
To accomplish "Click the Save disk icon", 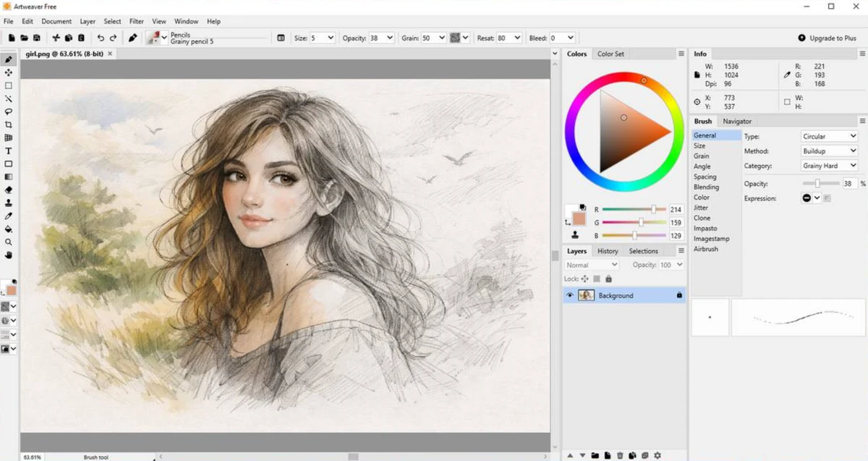I will point(36,38).
